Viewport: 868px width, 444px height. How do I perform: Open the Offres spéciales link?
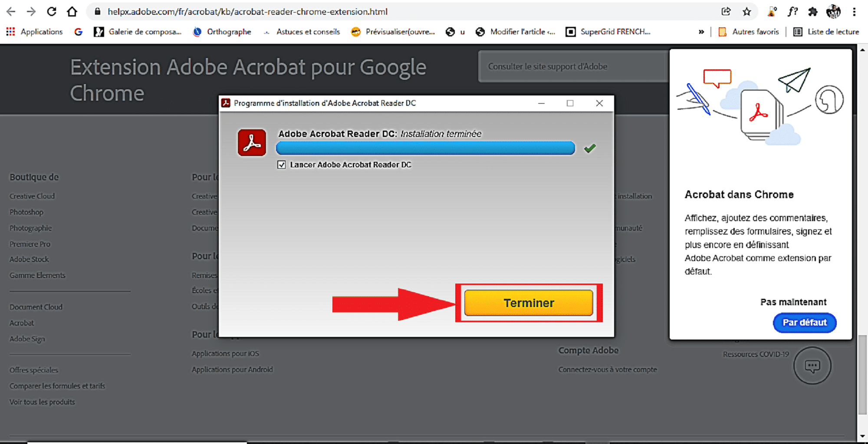pyautogui.click(x=34, y=370)
